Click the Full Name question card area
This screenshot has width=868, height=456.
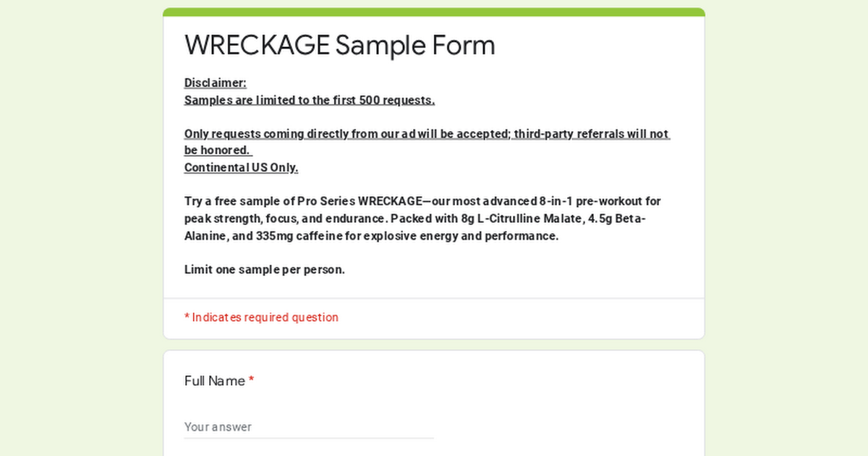434,403
